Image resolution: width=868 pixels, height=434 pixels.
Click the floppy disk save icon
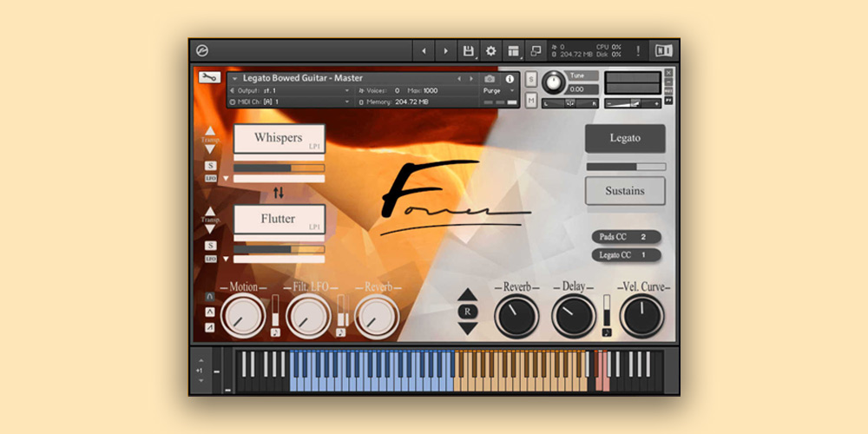(x=468, y=51)
